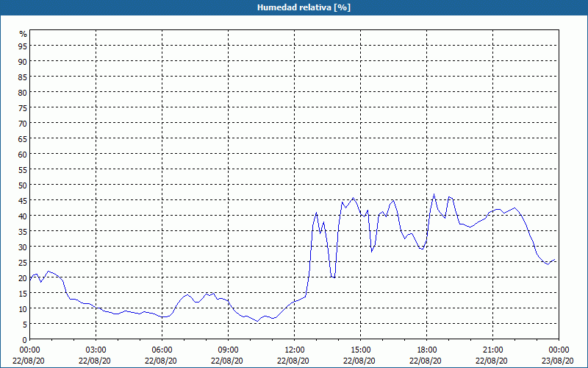Click the '22/08/20' date under 18:00
588x368 pixels.
[x=426, y=361]
